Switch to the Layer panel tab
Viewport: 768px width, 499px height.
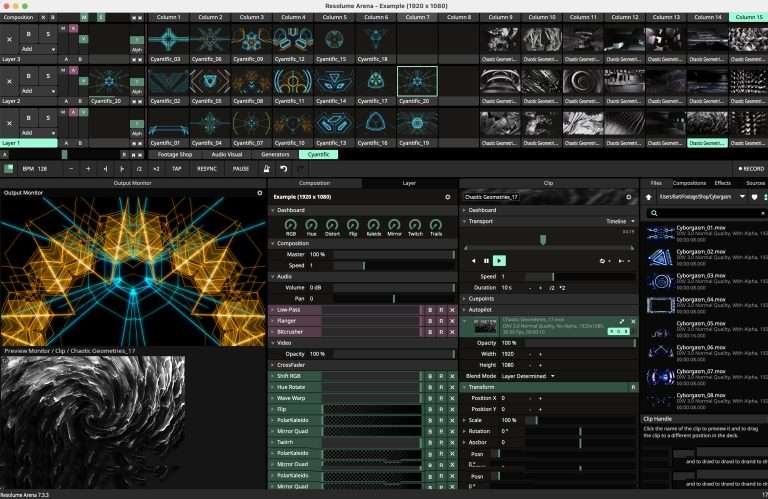(409, 183)
